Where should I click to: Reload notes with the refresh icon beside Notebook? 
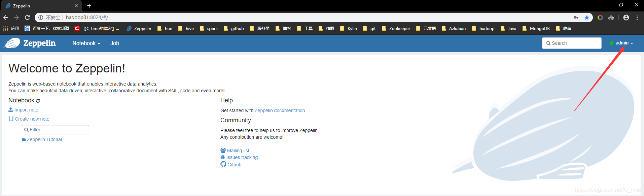[x=38, y=101]
